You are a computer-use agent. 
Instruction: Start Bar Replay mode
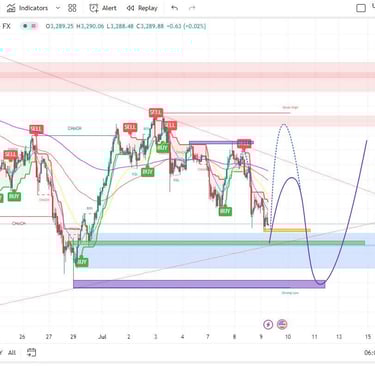142,8
